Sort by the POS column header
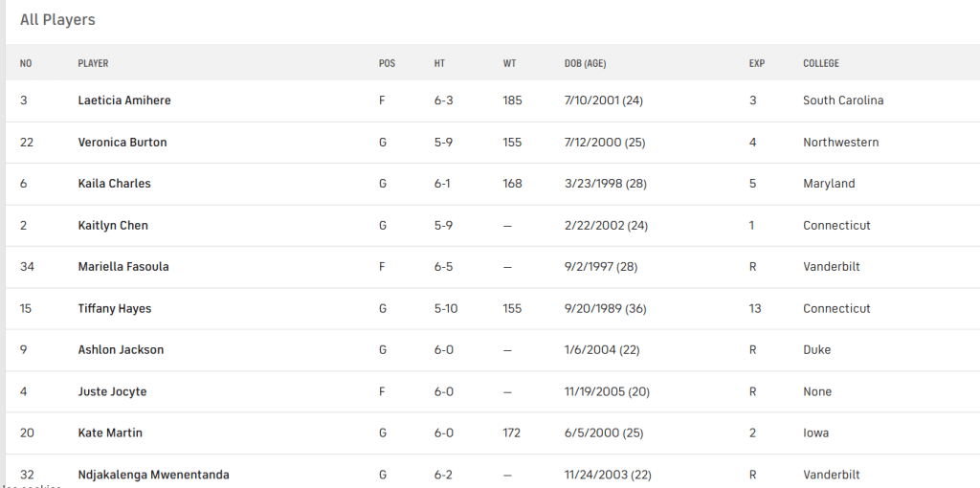Viewport: 980px width, 488px height. [387, 64]
